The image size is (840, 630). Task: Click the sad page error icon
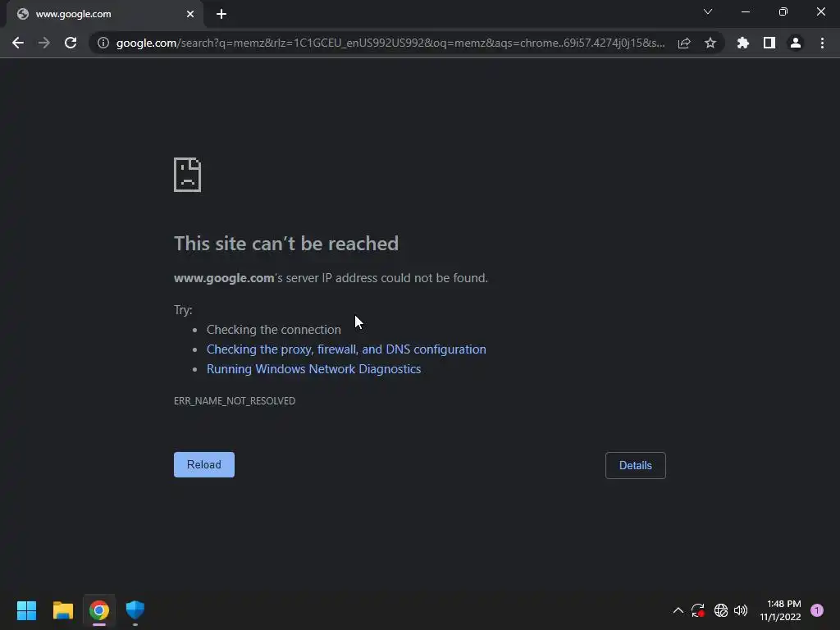(x=188, y=175)
